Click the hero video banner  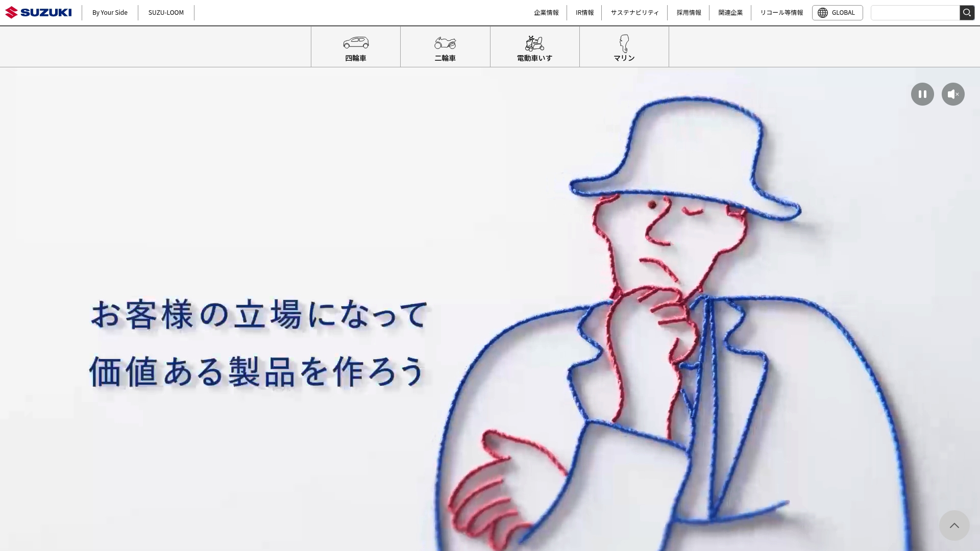coord(490,309)
